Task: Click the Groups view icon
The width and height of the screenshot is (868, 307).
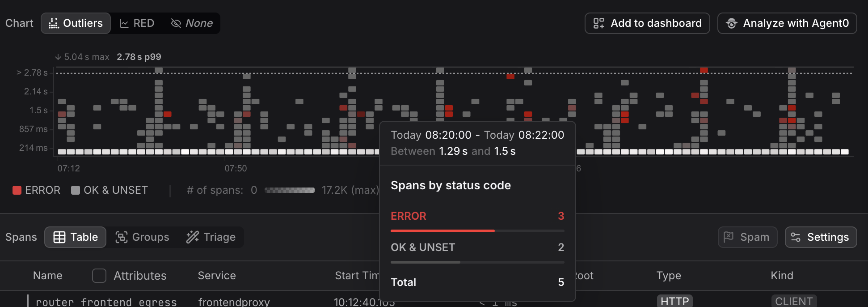Action: coord(121,237)
